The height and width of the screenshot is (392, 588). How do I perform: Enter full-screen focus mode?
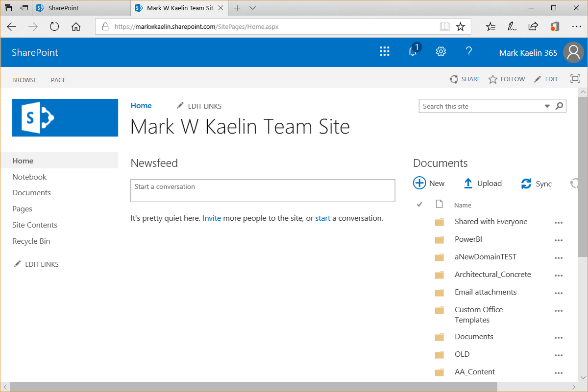pos(574,78)
